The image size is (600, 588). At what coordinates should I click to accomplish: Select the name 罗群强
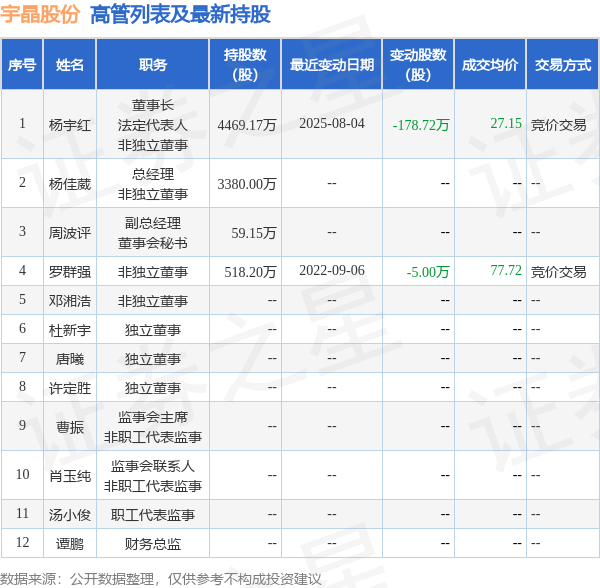[x=70, y=272]
